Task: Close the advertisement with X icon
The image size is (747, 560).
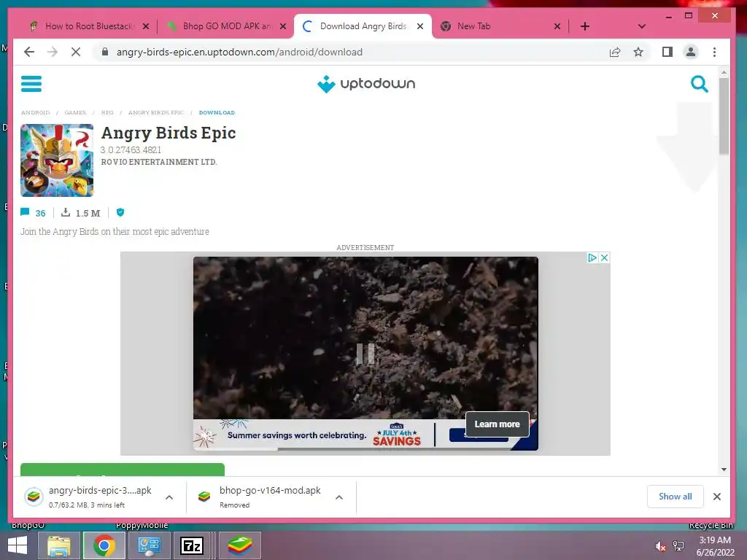Action: tap(604, 257)
